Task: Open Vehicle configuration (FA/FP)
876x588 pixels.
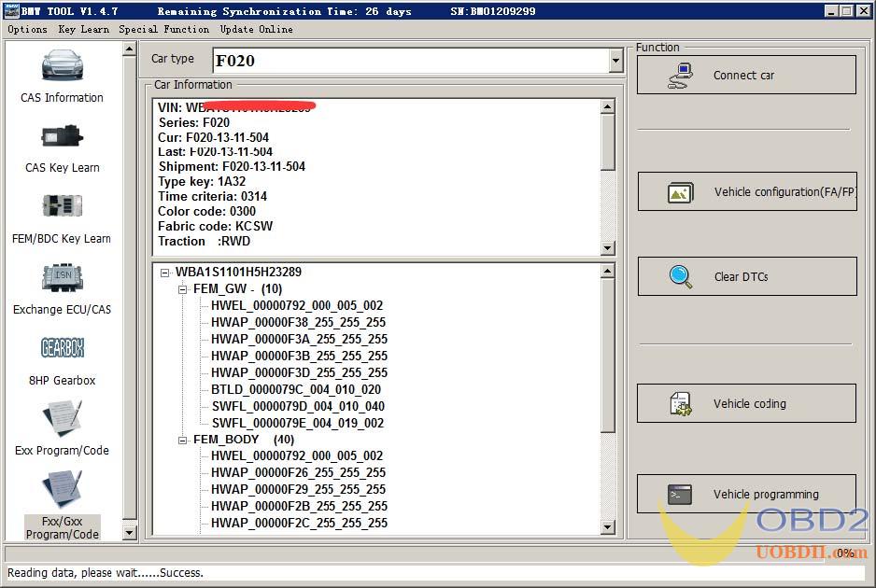Action: tap(745, 192)
